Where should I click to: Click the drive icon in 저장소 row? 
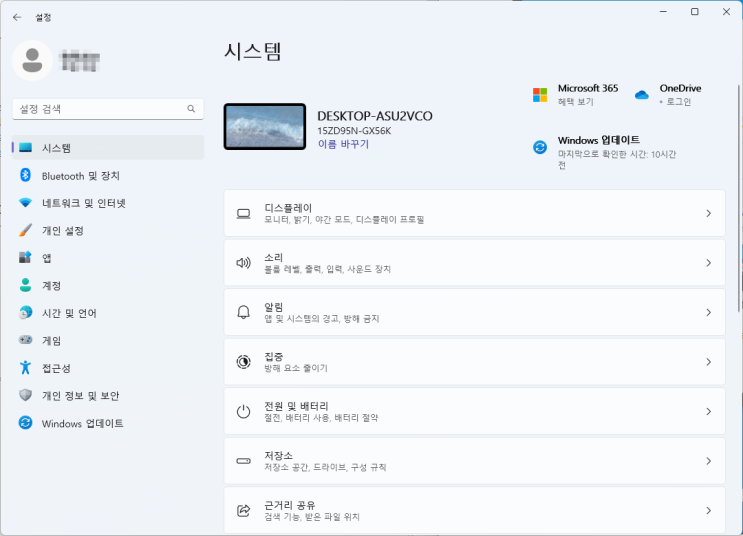tap(244, 461)
